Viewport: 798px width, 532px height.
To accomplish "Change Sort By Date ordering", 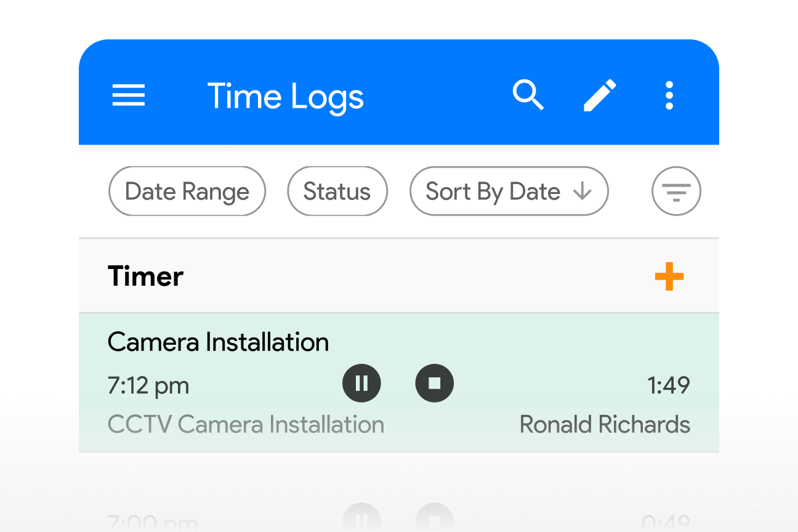I will (x=509, y=191).
